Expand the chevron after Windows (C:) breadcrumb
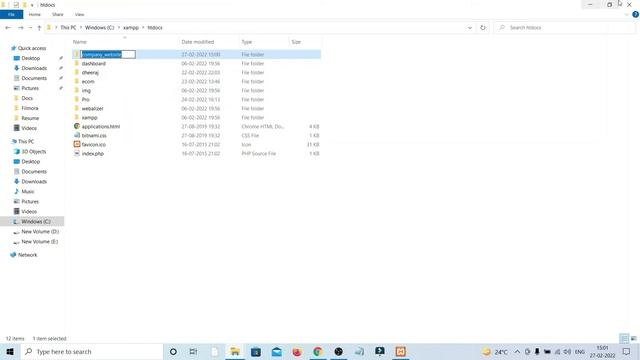The width and height of the screenshot is (640, 360). [x=119, y=28]
